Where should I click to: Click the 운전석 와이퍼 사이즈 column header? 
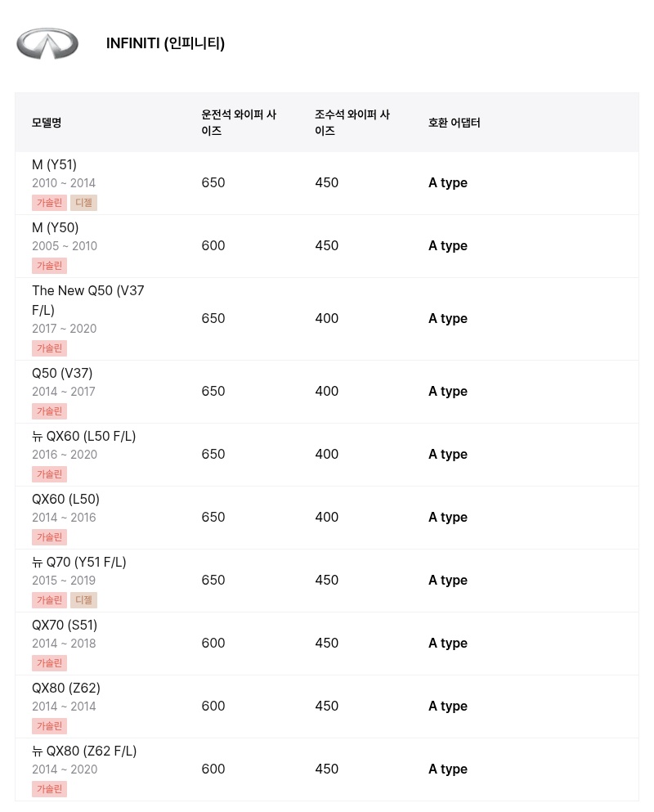pos(239,123)
